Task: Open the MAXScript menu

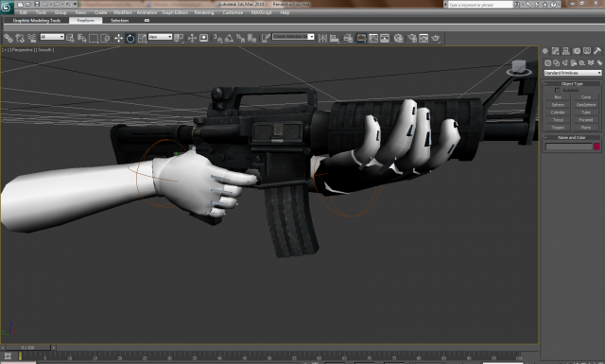Action: 261,12
